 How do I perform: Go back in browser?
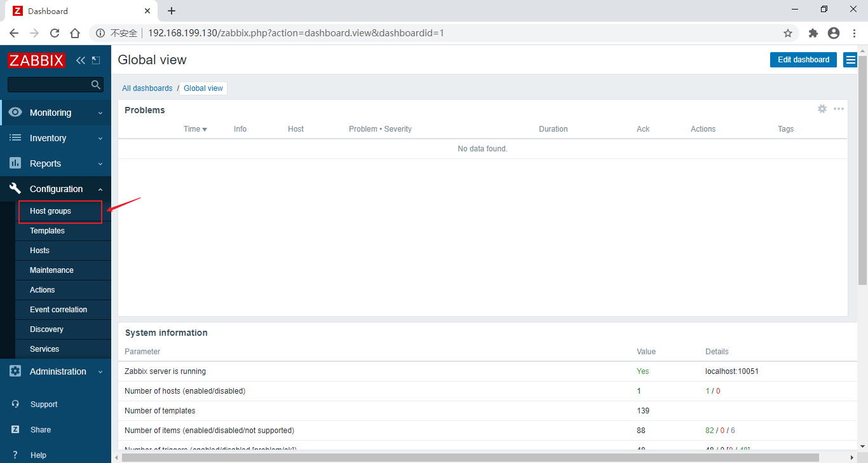click(x=14, y=33)
